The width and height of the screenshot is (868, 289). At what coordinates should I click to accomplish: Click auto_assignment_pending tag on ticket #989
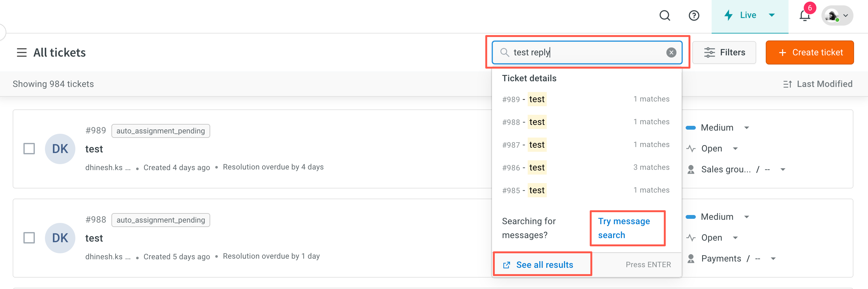point(161,131)
